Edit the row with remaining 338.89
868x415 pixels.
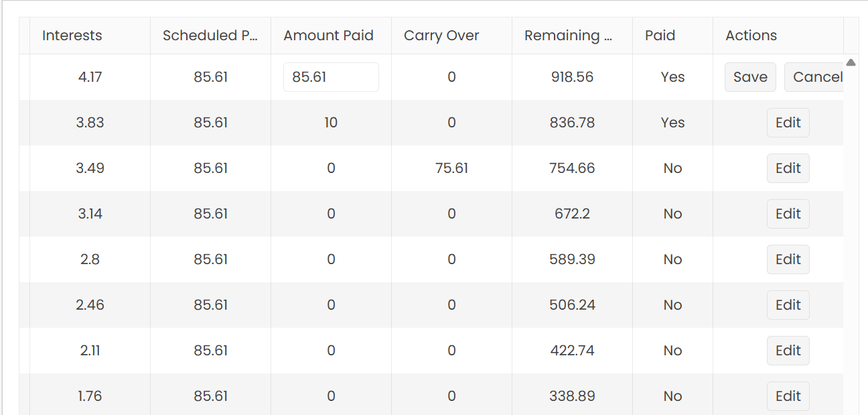click(x=788, y=396)
